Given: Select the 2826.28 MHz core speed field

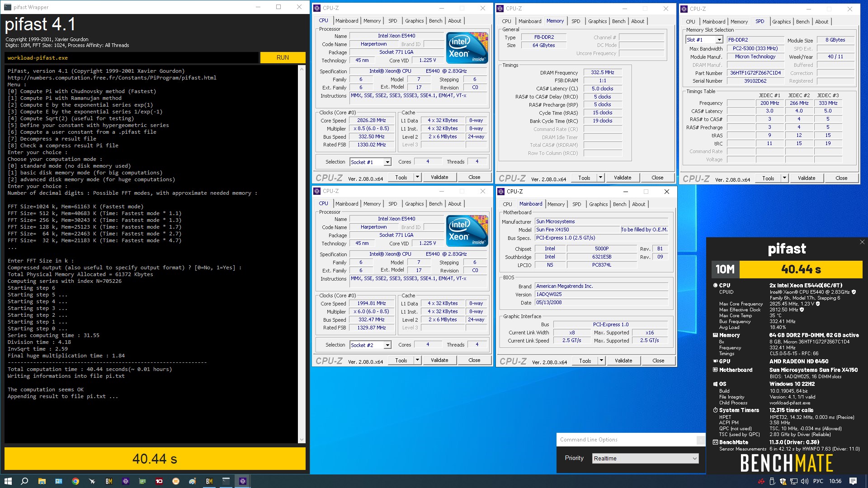Looking at the screenshot, I should coord(372,121).
